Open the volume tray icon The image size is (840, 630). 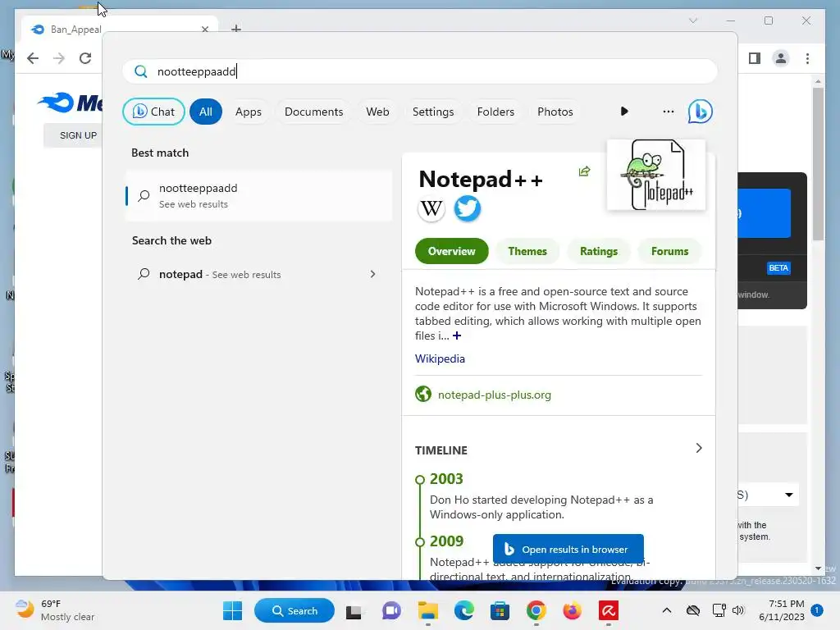(x=738, y=610)
